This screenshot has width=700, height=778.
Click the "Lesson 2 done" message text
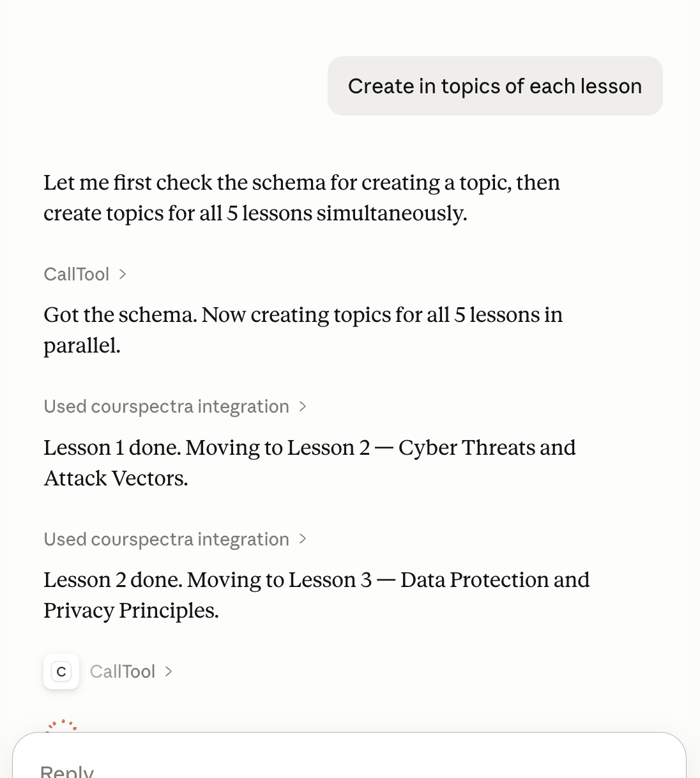[317, 595]
